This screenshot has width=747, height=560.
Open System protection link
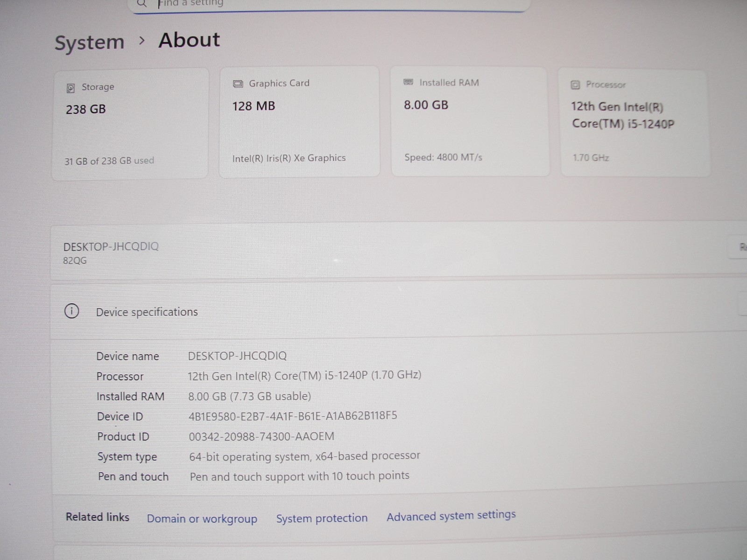tap(322, 518)
